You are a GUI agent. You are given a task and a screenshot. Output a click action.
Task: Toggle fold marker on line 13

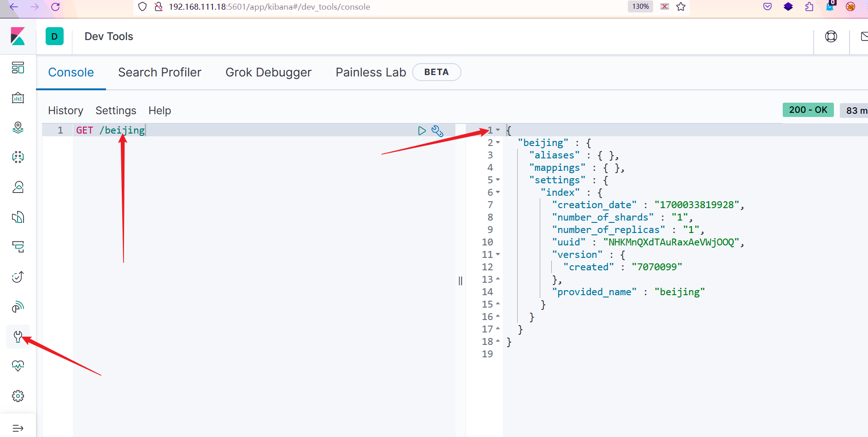(498, 279)
